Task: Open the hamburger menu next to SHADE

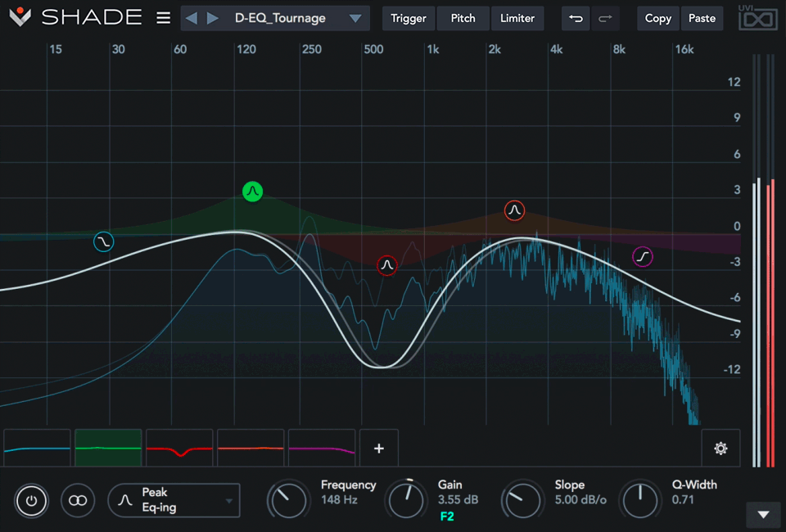Action: (x=164, y=18)
